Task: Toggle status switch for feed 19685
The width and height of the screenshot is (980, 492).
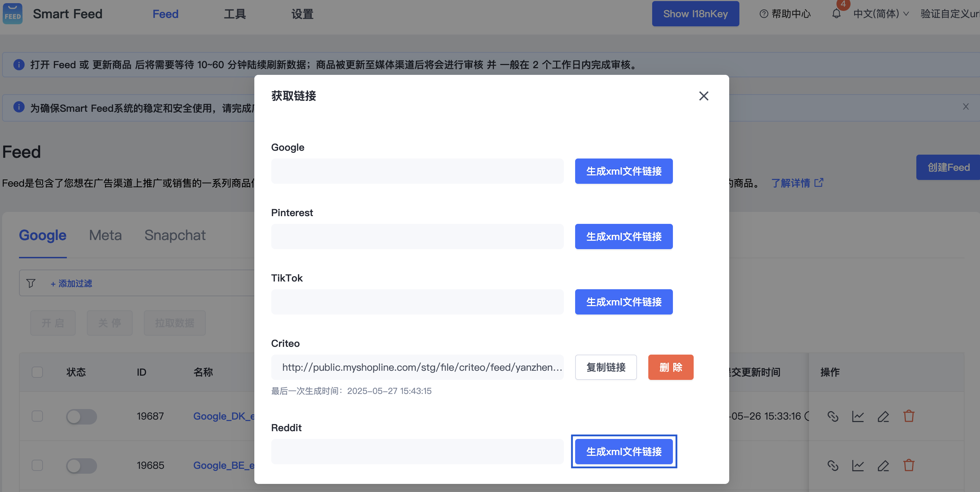Action: [81, 465]
